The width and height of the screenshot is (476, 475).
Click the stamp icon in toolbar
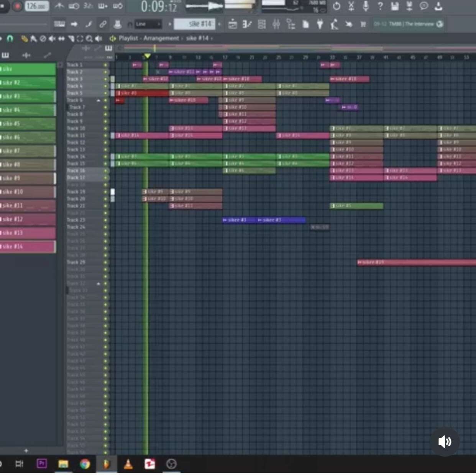[x=117, y=24]
